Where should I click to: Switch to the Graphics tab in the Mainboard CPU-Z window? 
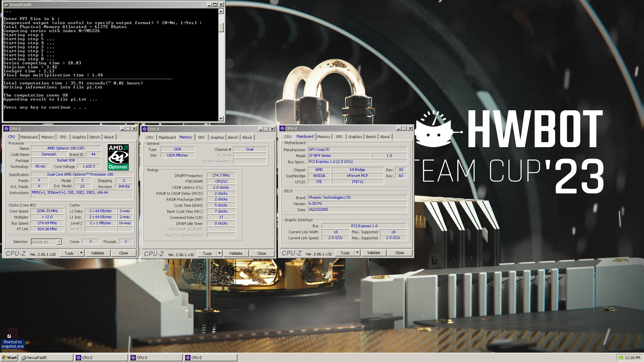(x=355, y=137)
